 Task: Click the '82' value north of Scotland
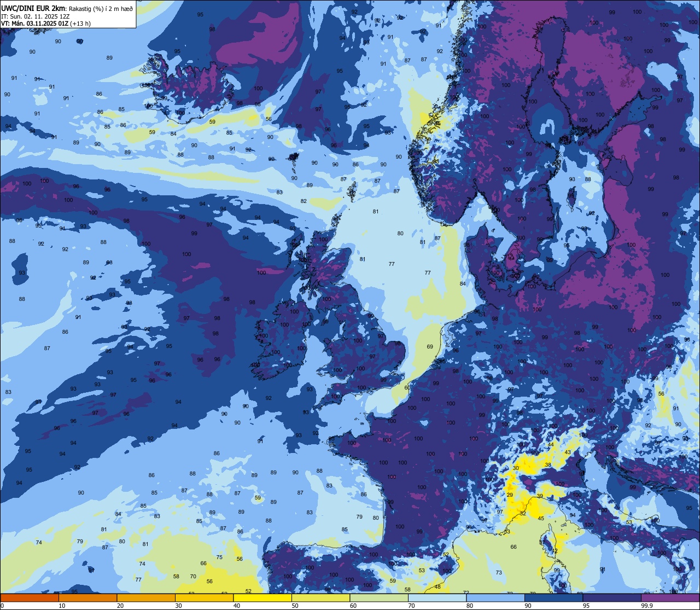pyautogui.click(x=304, y=201)
